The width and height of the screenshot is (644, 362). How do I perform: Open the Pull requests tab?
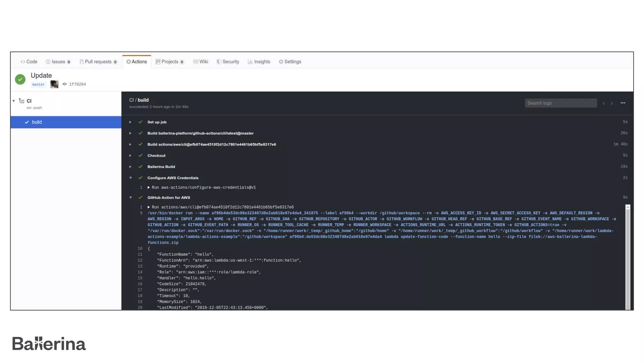point(98,62)
